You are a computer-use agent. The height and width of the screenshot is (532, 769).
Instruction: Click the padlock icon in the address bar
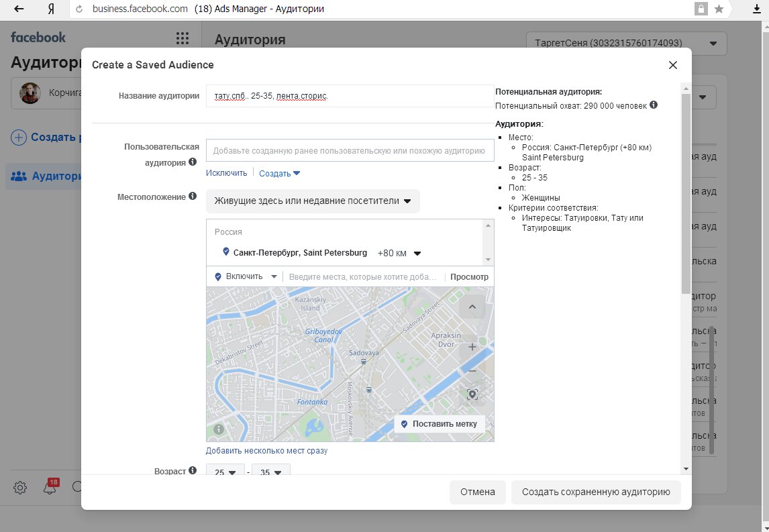pos(701,9)
